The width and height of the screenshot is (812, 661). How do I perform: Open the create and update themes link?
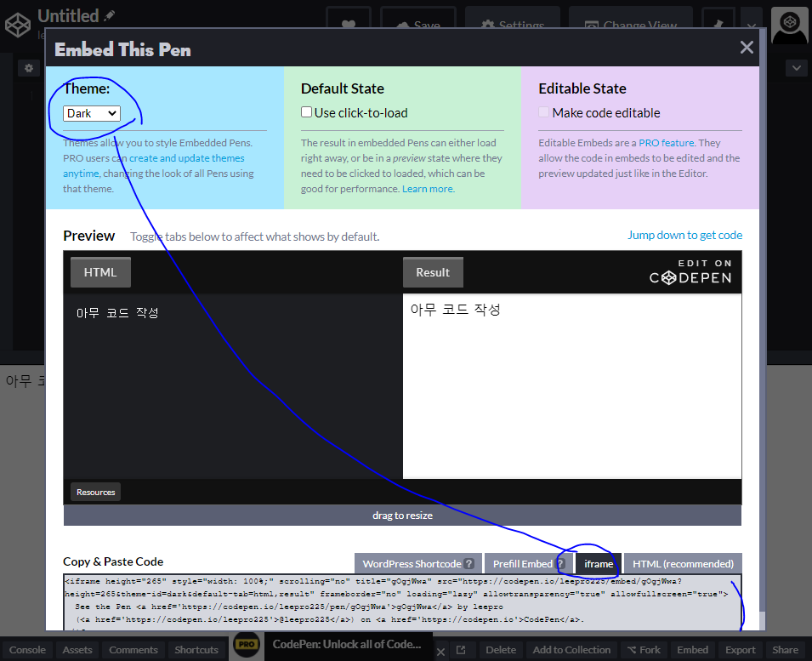186,158
